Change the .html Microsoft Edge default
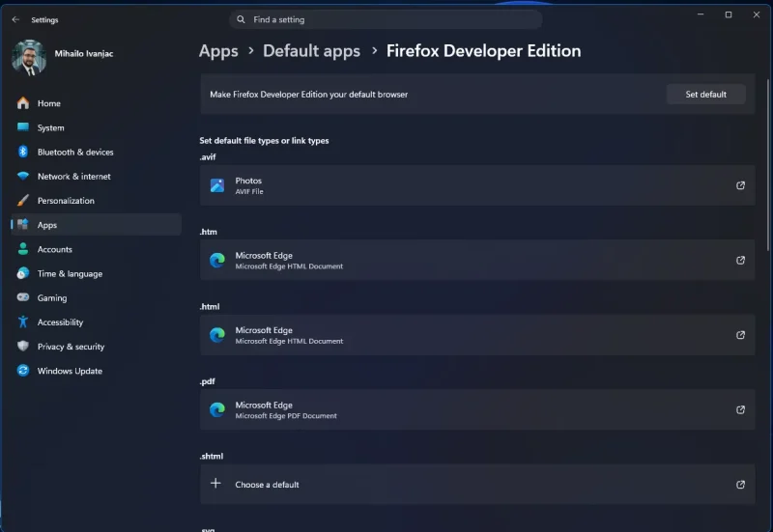The image size is (773, 532). click(477, 335)
